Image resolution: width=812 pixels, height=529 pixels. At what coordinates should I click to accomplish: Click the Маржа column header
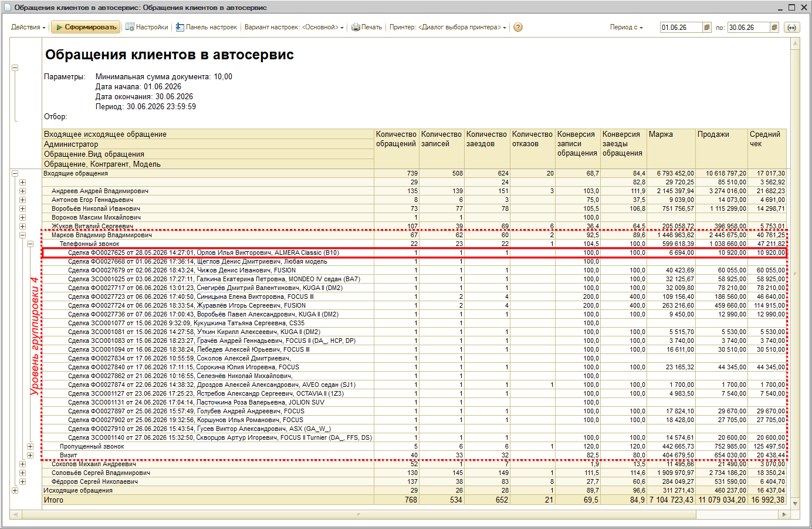click(x=671, y=149)
